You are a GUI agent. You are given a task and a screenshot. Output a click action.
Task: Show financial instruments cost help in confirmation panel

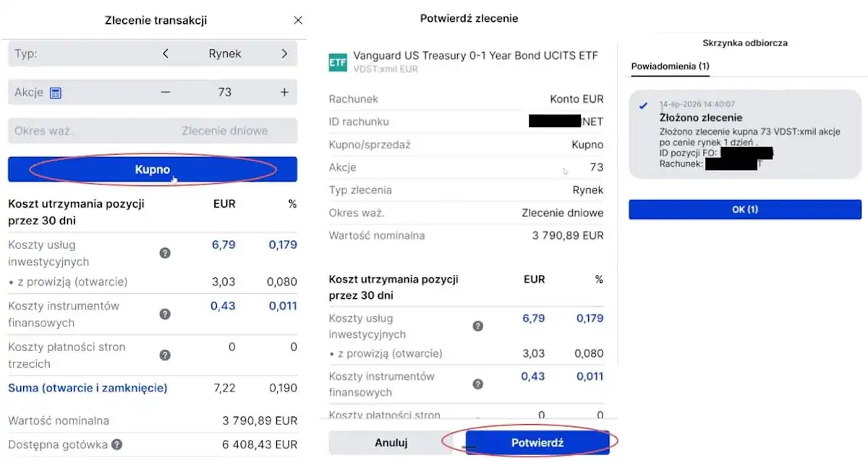(x=477, y=384)
